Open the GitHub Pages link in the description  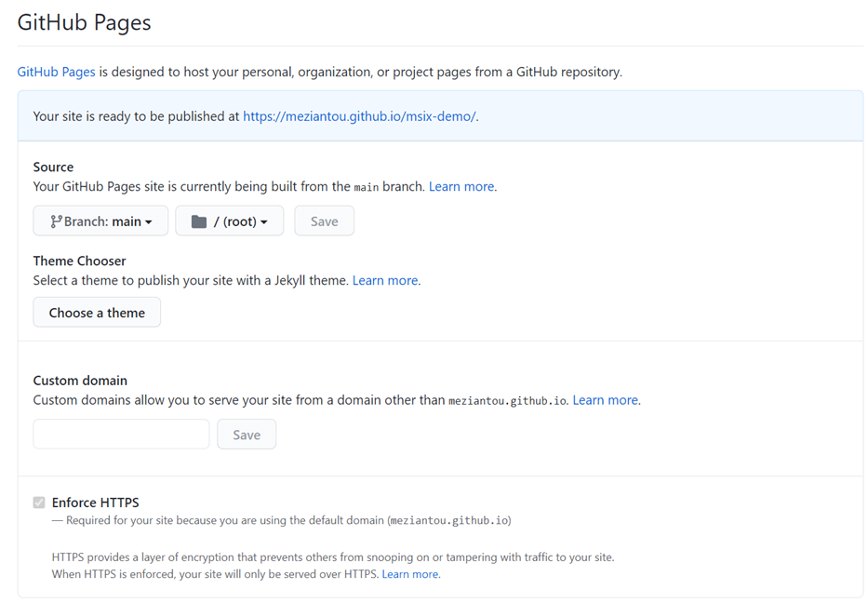(56, 72)
